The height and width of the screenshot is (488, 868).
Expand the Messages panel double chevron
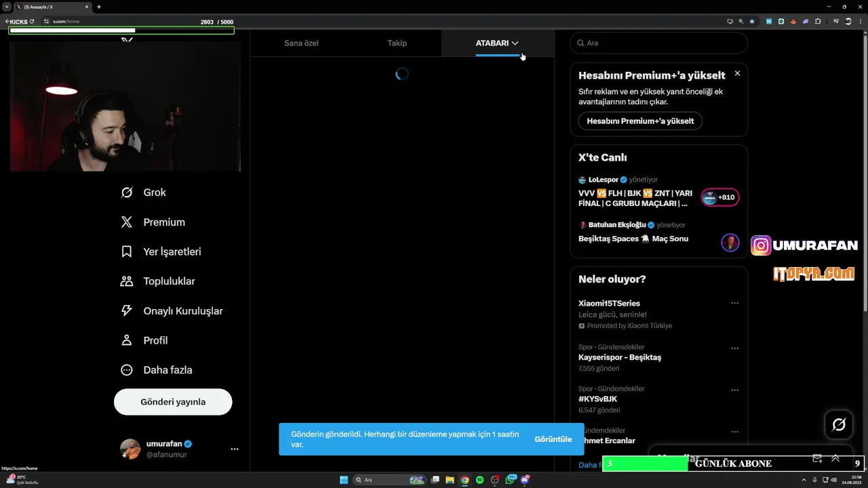click(835, 459)
